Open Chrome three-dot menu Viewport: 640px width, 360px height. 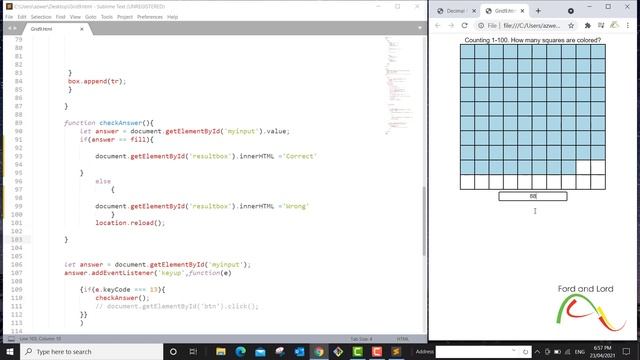628,25
